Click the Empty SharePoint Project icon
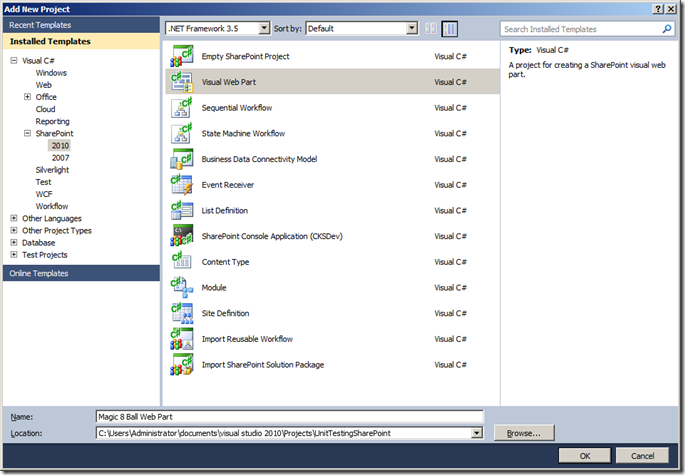The width and height of the screenshot is (685, 475). pyautogui.click(x=182, y=56)
